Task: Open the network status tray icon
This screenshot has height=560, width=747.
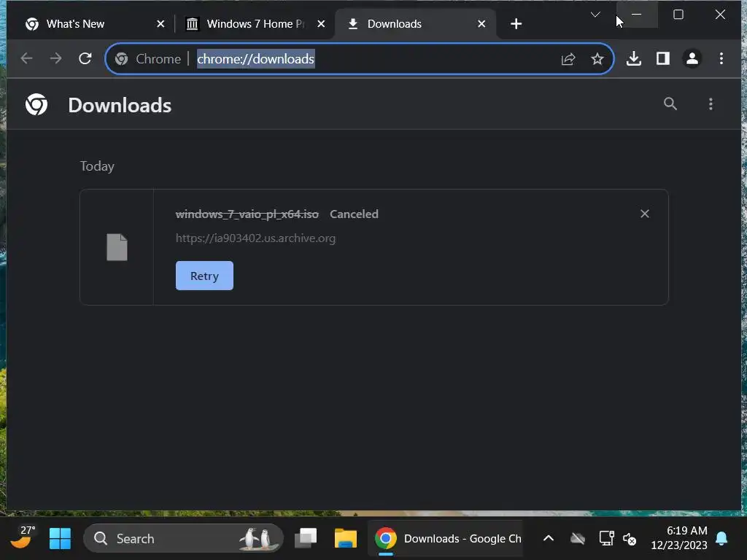Action: tap(606, 539)
